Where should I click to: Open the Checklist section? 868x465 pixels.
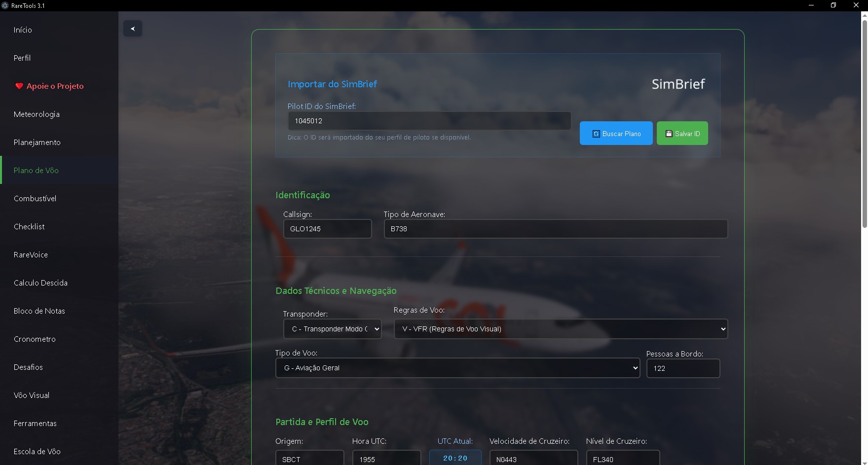(x=29, y=226)
